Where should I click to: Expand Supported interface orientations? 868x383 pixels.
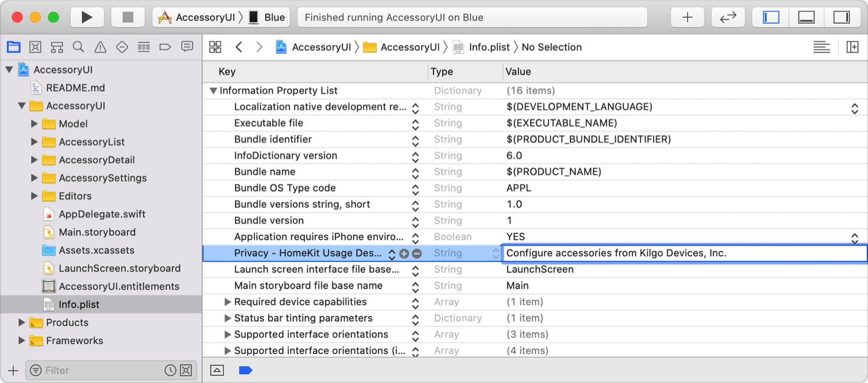(227, 334)
